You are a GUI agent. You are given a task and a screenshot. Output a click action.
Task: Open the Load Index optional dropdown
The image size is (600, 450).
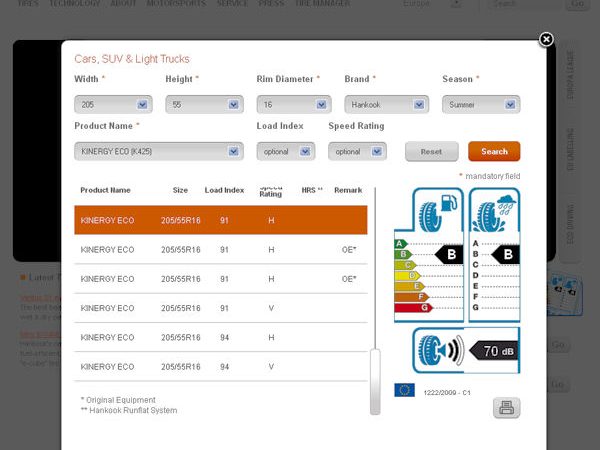[286, 152]
